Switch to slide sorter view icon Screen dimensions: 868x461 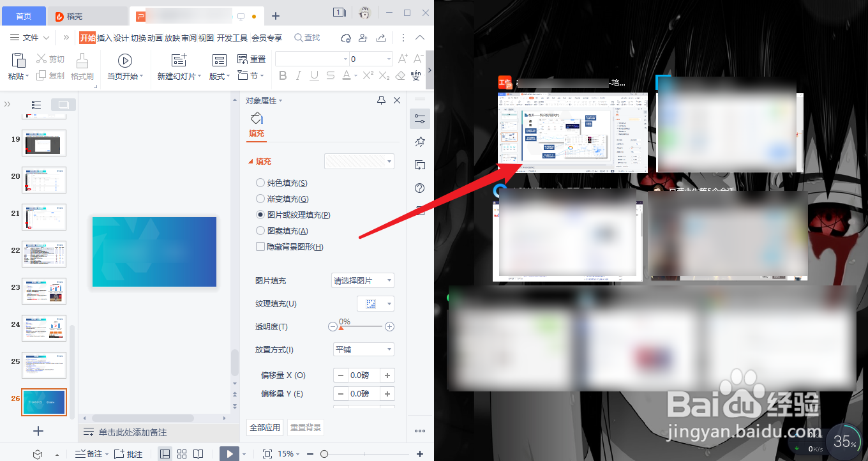(x=182, y=453)
